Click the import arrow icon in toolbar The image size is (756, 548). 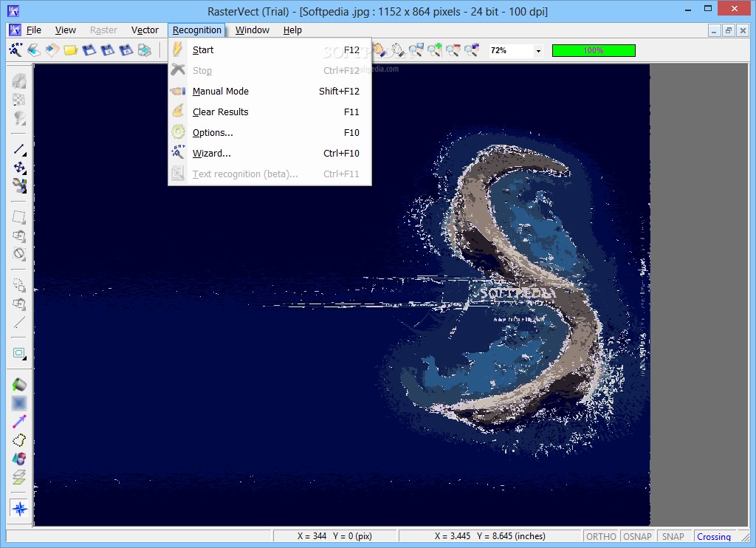pos(52,49)
